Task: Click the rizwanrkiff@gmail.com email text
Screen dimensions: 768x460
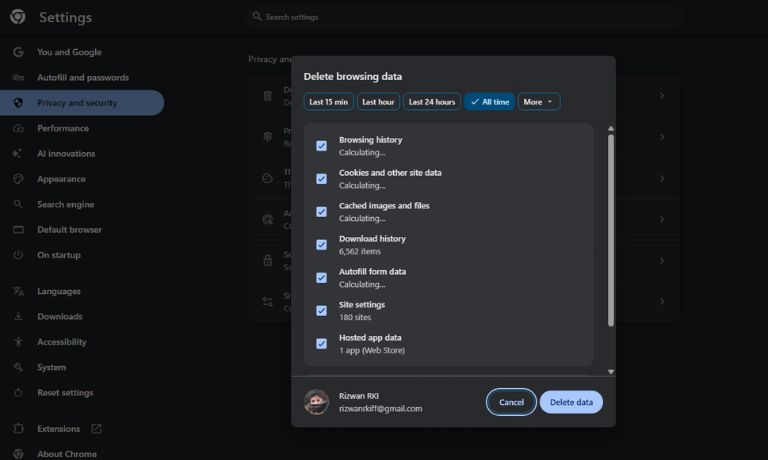Action: tap(381, 409)
